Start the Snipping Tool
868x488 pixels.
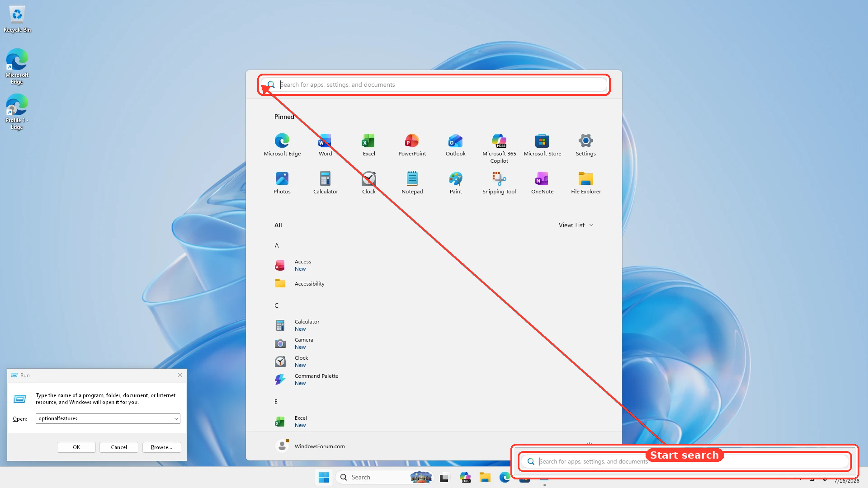[499, 183]
